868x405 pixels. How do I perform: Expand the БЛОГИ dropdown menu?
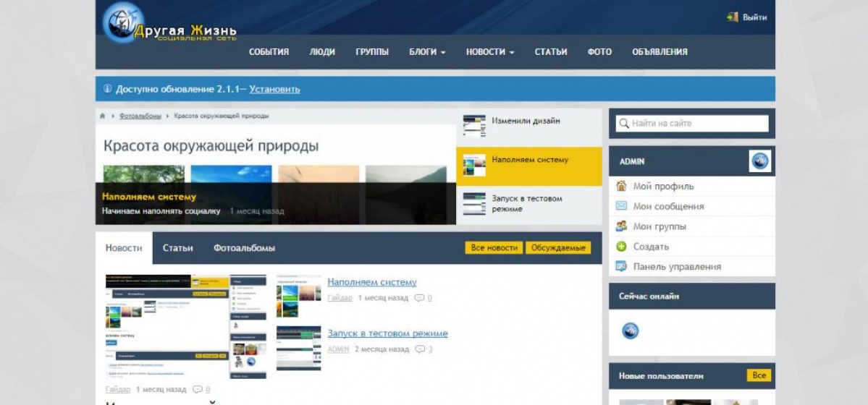(427, 52)
